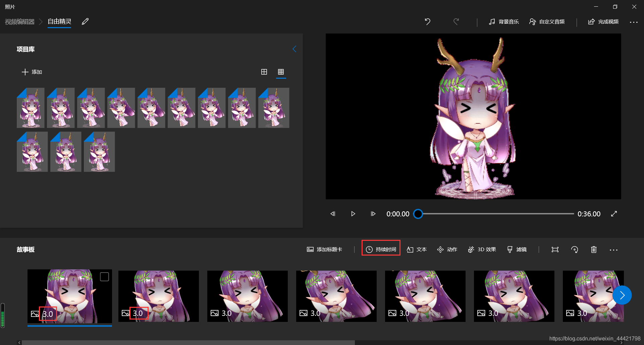Screen dimensions: 644x345
Task: Select the third thumbnail in bottom library row
Action: pos(99,152)
